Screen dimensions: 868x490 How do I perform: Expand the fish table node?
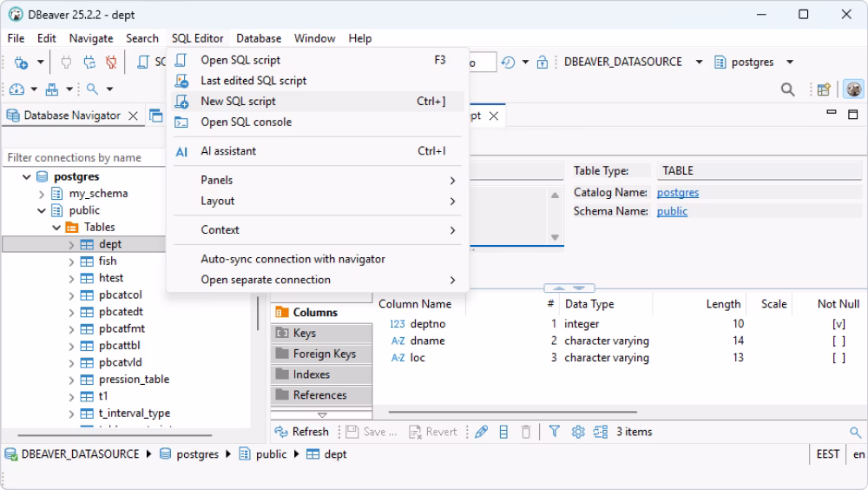(71, 262)
